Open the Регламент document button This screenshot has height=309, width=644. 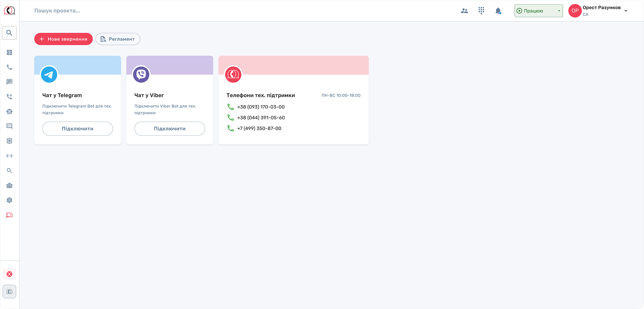click(x=118, y=39)
